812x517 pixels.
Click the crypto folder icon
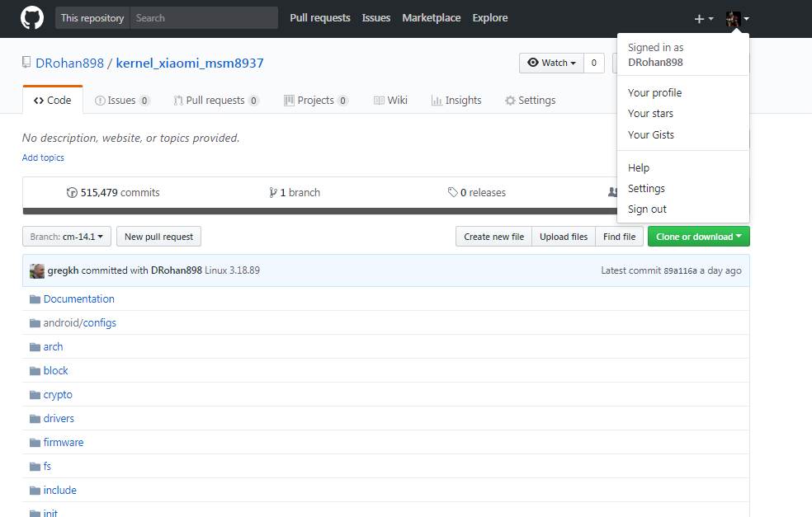pos(35,395)
